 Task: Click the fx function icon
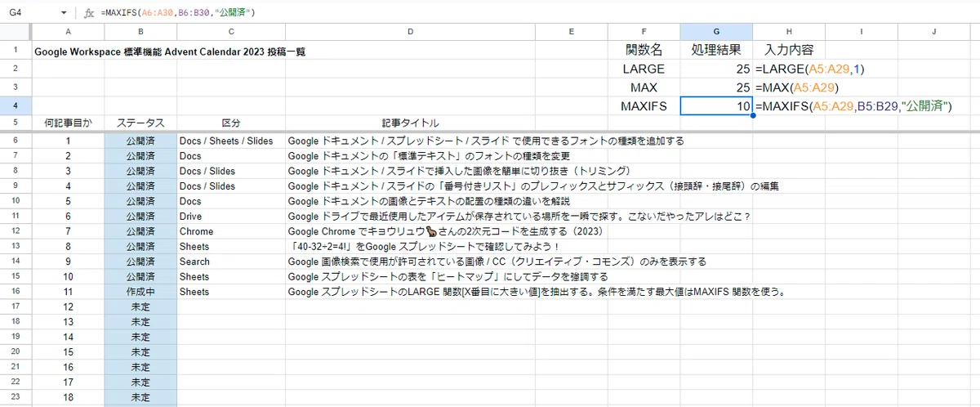(x=90, y=14)
